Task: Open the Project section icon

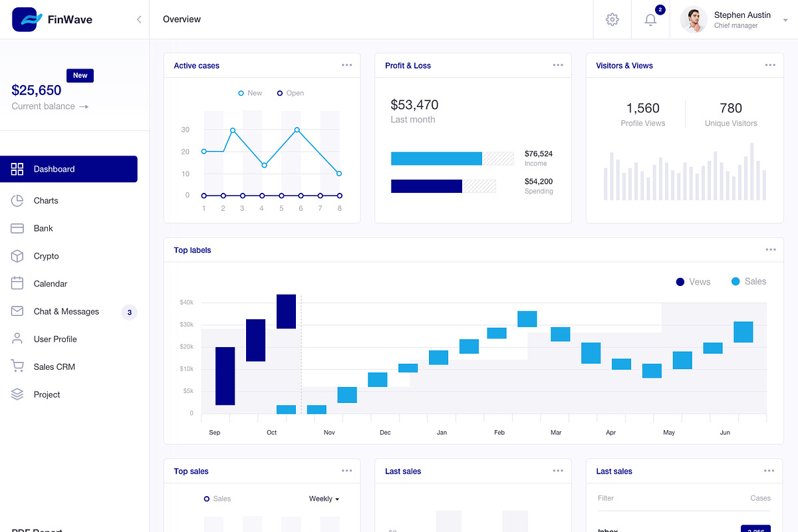Action: click(x=19, y=394)
